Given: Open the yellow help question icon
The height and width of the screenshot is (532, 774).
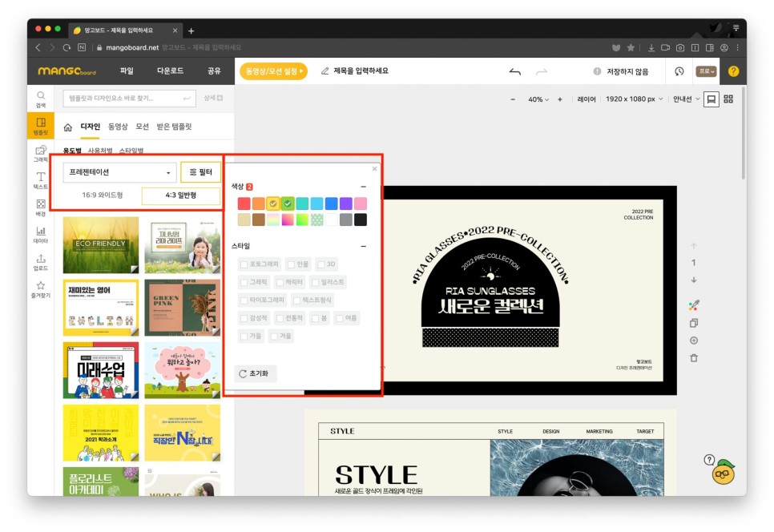Looking at the screenshot, I should (733, 71).
